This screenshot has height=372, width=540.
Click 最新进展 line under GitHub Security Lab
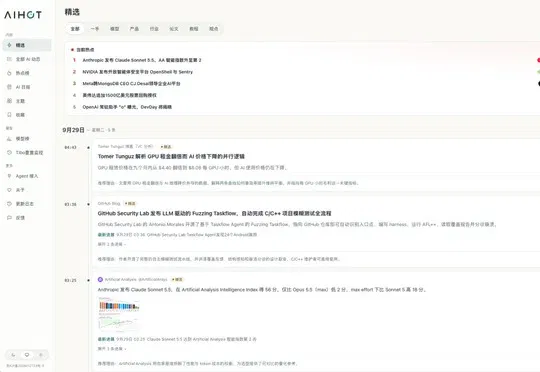point(177,235)
